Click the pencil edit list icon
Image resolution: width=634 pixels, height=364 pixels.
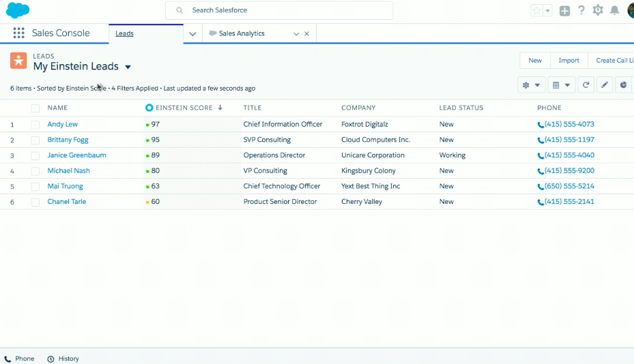(604, 85)
